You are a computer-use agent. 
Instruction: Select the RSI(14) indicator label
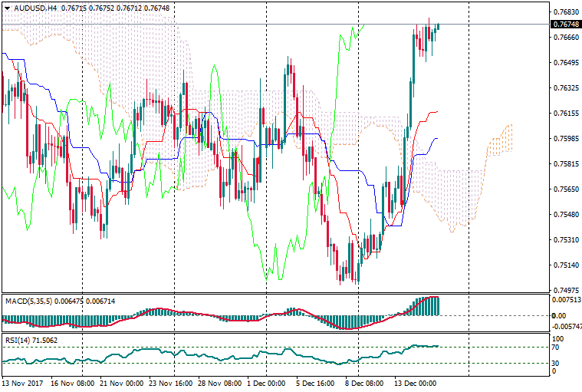coord(18,339)
